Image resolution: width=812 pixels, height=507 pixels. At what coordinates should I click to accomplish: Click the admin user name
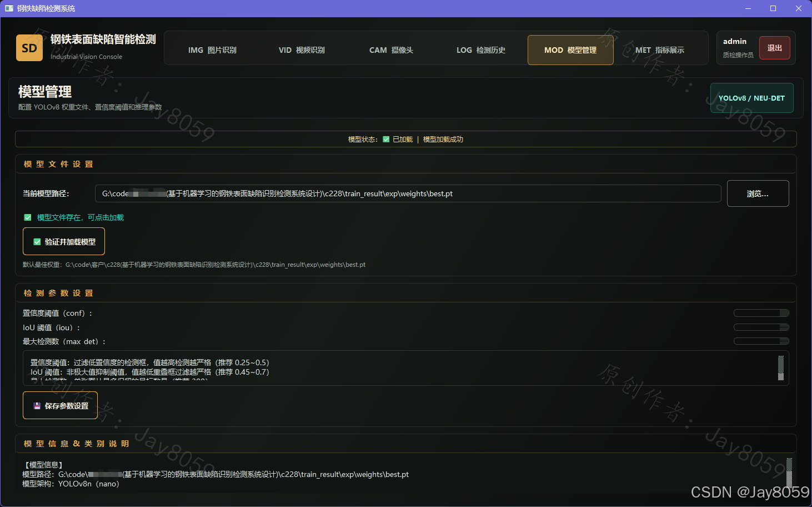pos(735,41)
